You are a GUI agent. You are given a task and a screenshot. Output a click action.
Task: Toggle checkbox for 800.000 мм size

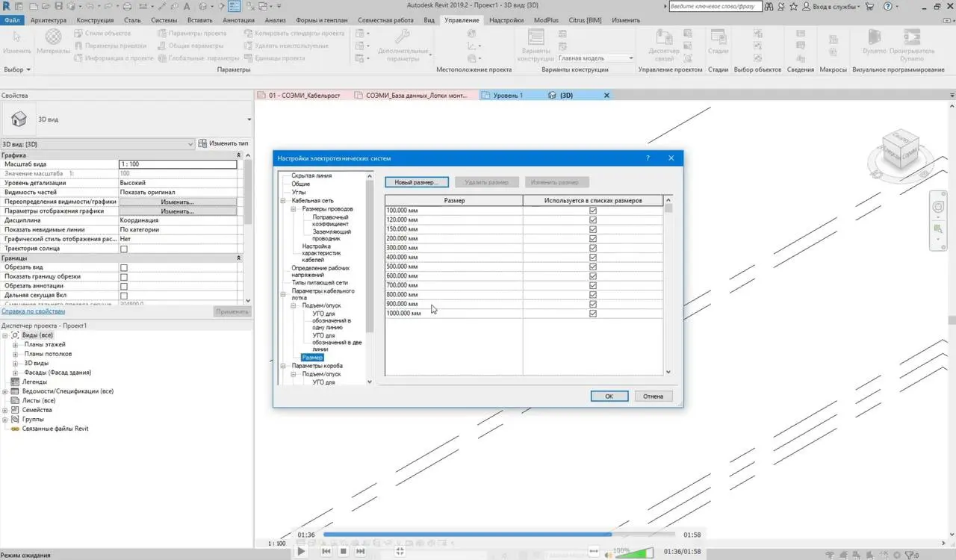(593, 294)
